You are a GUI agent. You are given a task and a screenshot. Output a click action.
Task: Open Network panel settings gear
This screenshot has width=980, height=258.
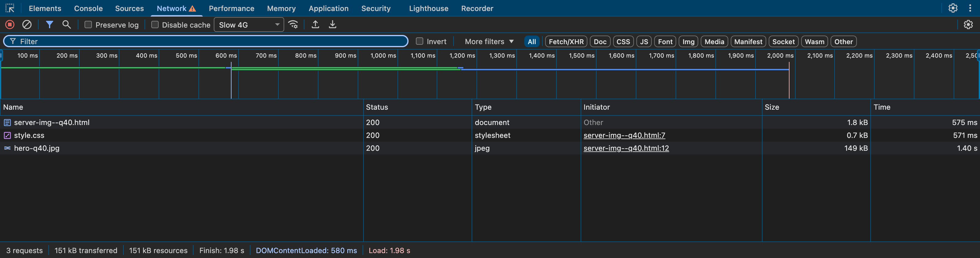point(968,25)
